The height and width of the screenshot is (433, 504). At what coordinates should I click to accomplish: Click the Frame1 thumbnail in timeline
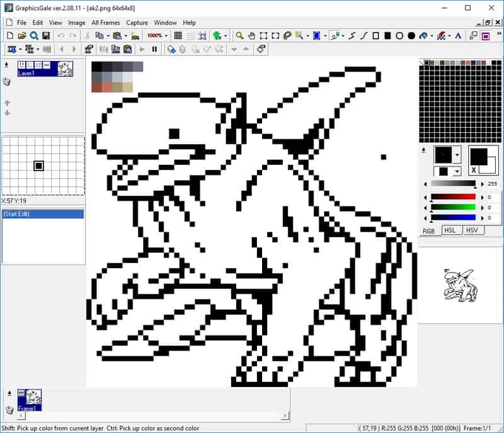click(30, 400)
